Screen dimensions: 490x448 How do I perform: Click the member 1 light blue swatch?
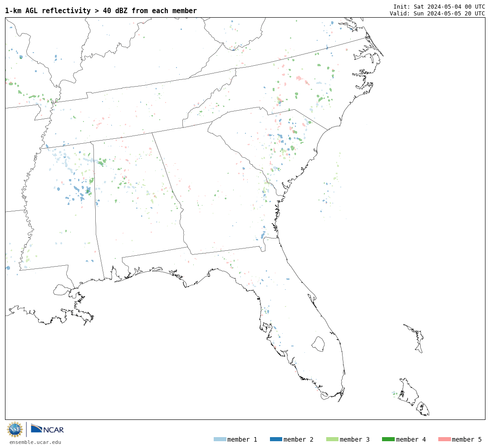tap(220, 439)
